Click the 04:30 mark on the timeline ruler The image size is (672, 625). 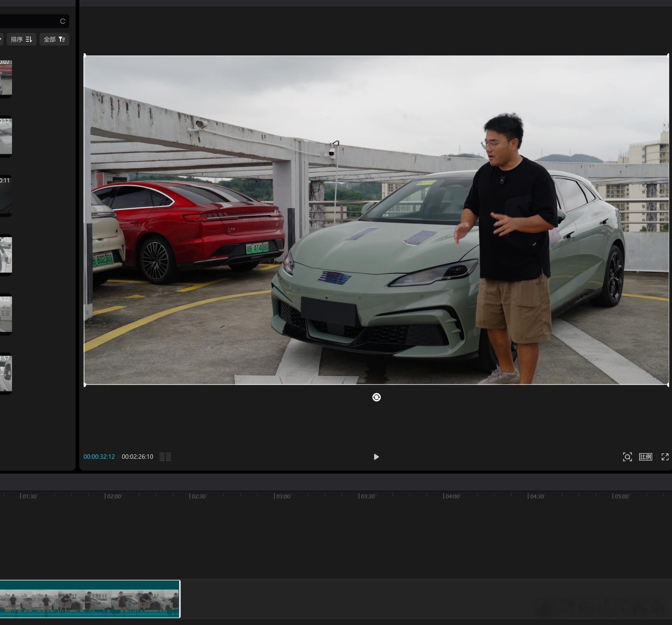[x=536, y=496]
